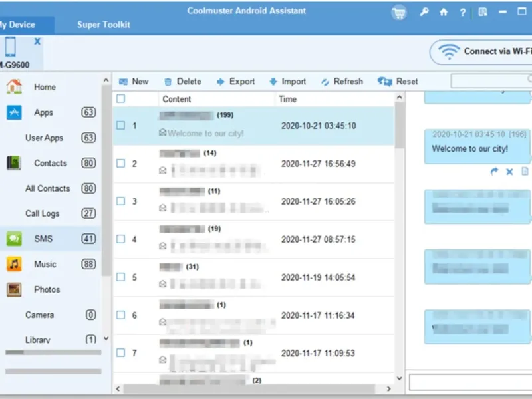
Task: Click the Reset icon in toolbar
Action: tap(385, 82)
